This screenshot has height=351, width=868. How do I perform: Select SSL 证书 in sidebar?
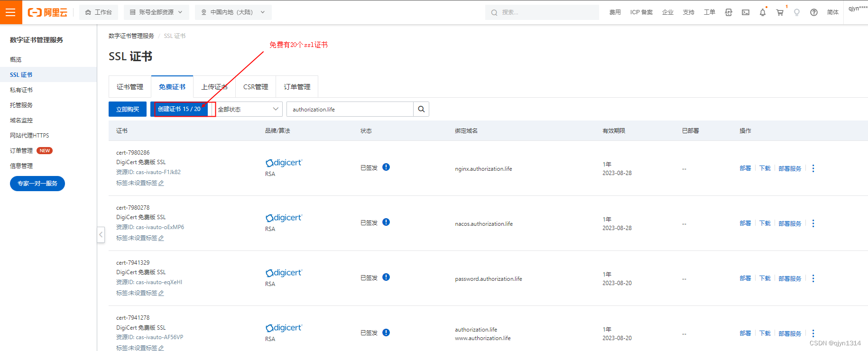pyautogui.click(x=48, y=74)
